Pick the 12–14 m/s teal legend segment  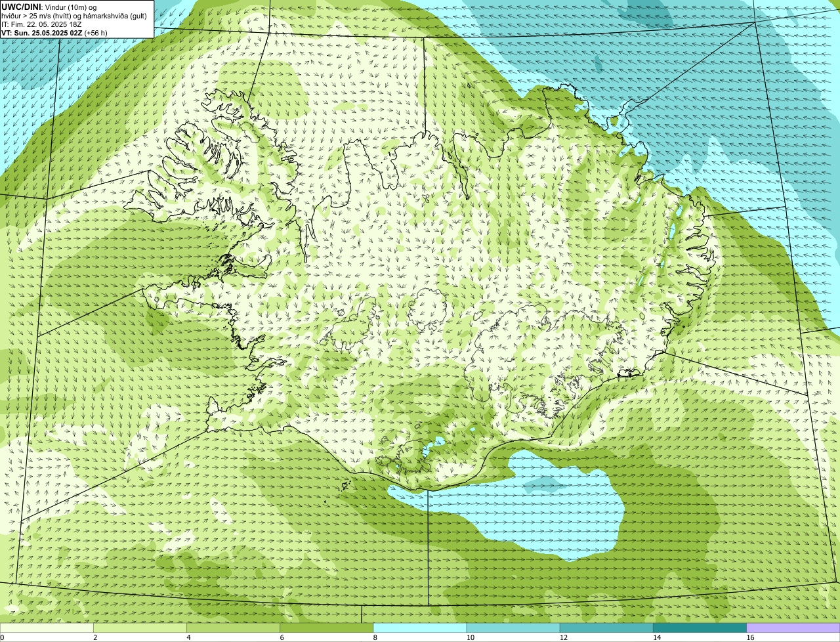[x=606, y=628]
